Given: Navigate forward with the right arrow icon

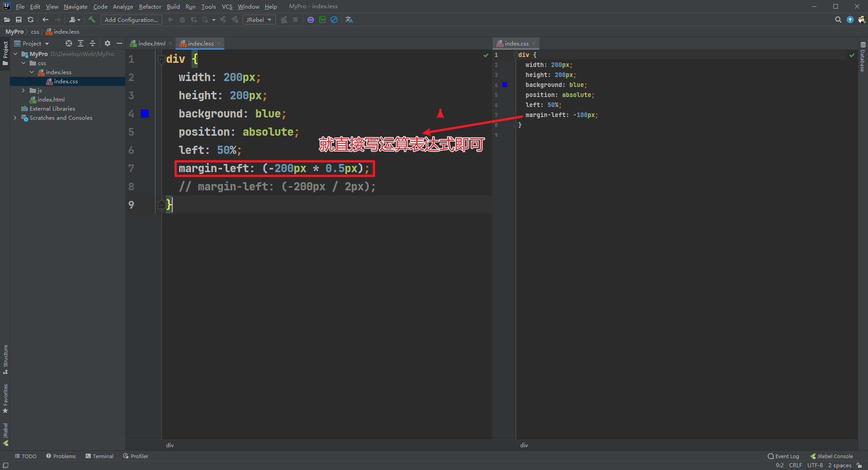Looking at the screenshot, I should click(57, 20).
